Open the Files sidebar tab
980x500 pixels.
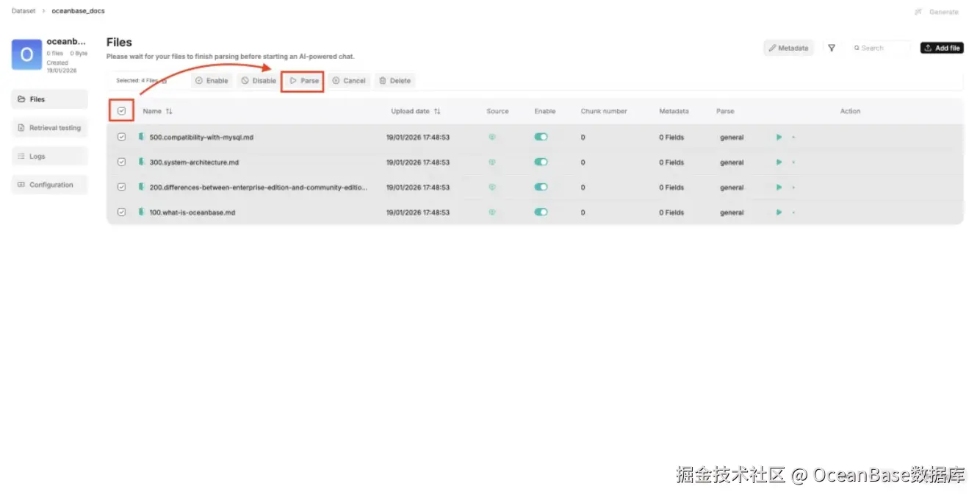point(49,99)
